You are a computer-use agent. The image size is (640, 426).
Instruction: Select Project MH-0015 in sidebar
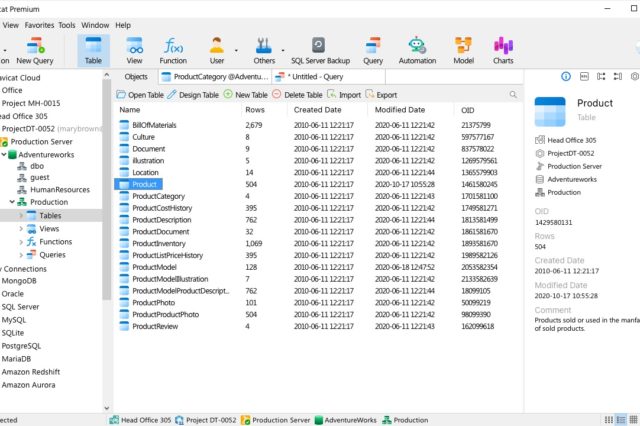tap(31, 103)
